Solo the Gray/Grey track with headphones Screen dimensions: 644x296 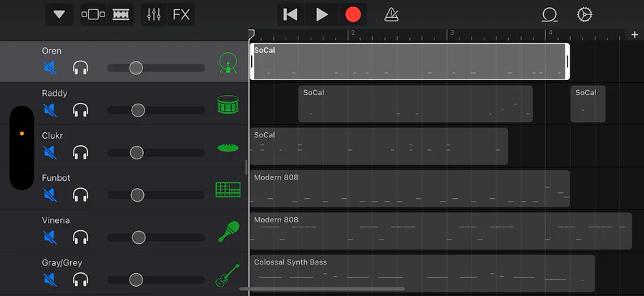80,280
